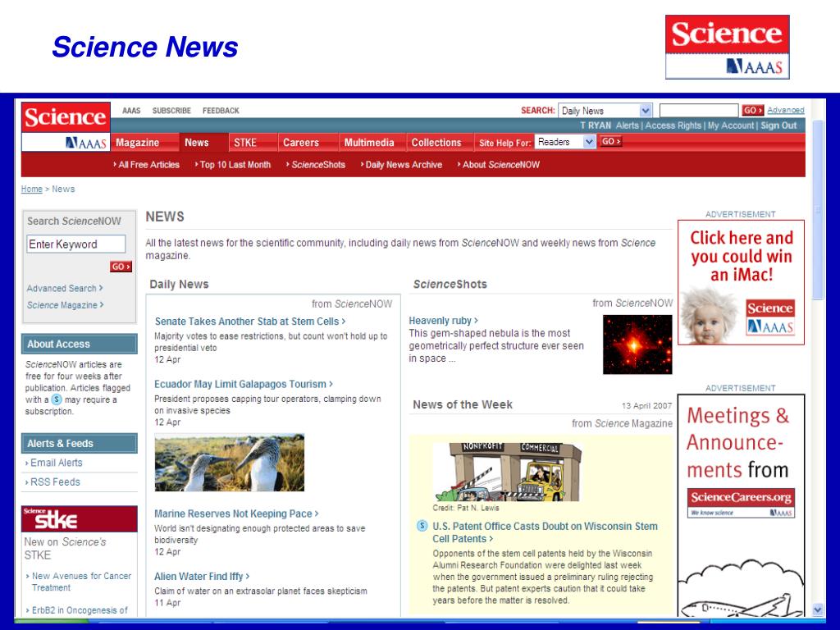This screenshot has width=840, height=630.
Task: Click the About Access panel header
Action: pyautogui.click(x=80, y=344)
